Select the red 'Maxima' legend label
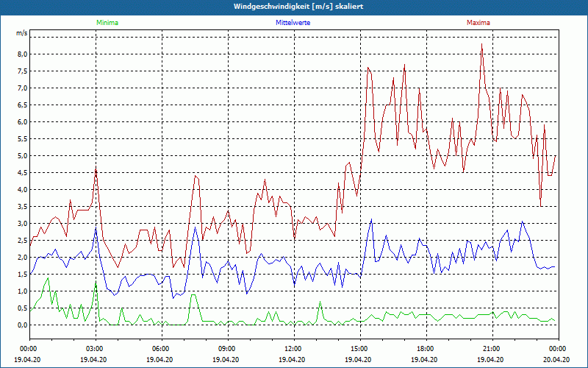Viewport: 588px width, 368px height. [x=478, y=23]
